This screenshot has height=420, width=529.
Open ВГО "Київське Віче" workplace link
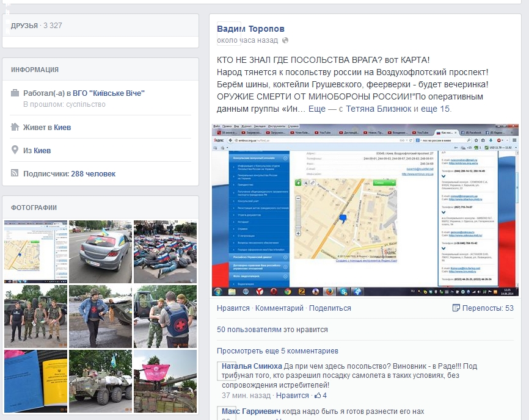click(109, 93)
